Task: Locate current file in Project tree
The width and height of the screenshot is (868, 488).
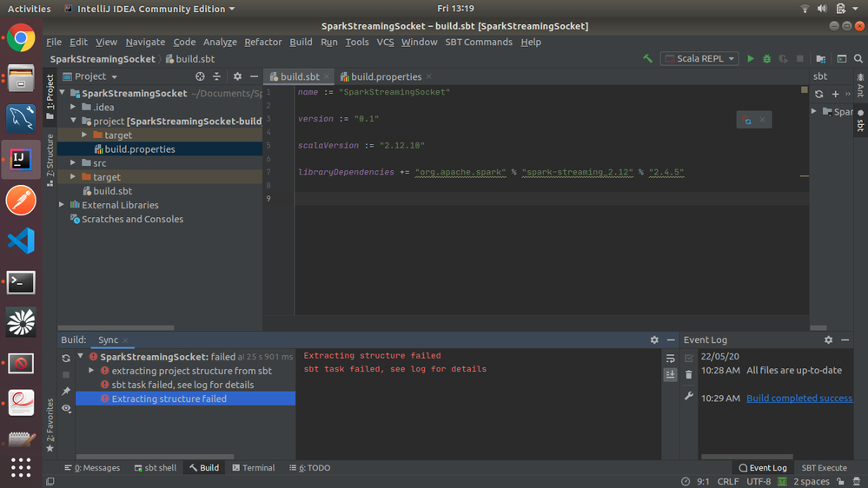Action: [x=200, y=76]
